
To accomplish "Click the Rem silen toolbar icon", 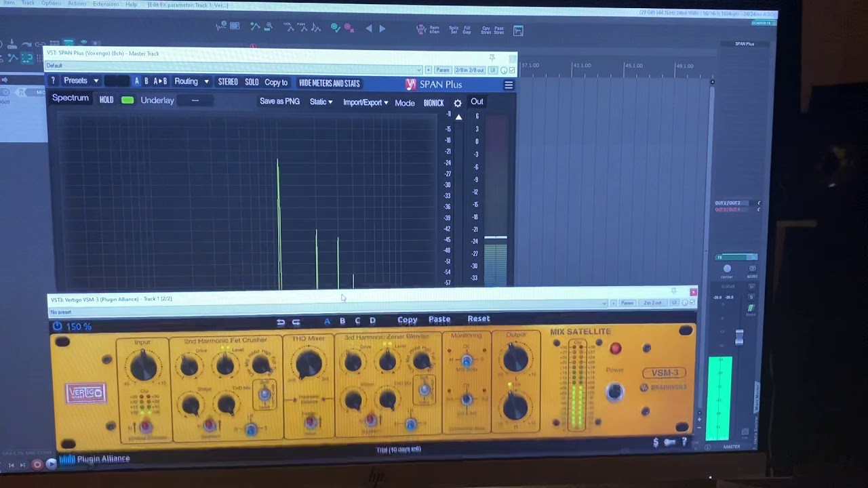I will point(434,30).
